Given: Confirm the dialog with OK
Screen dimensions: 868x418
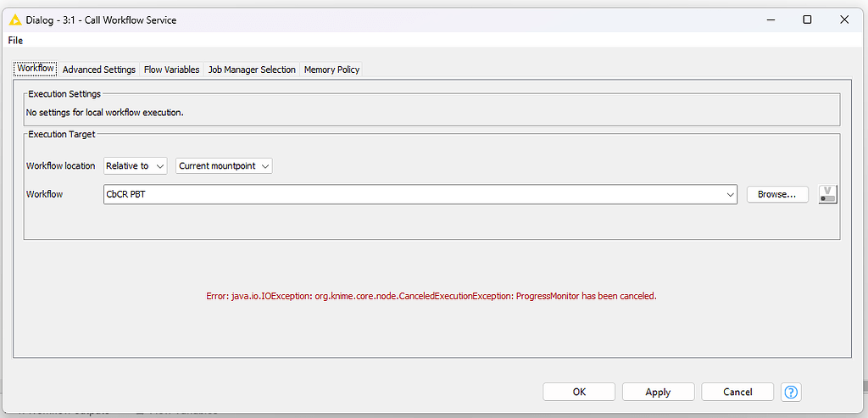Looking at the screenshot, I should coord(579,392).
